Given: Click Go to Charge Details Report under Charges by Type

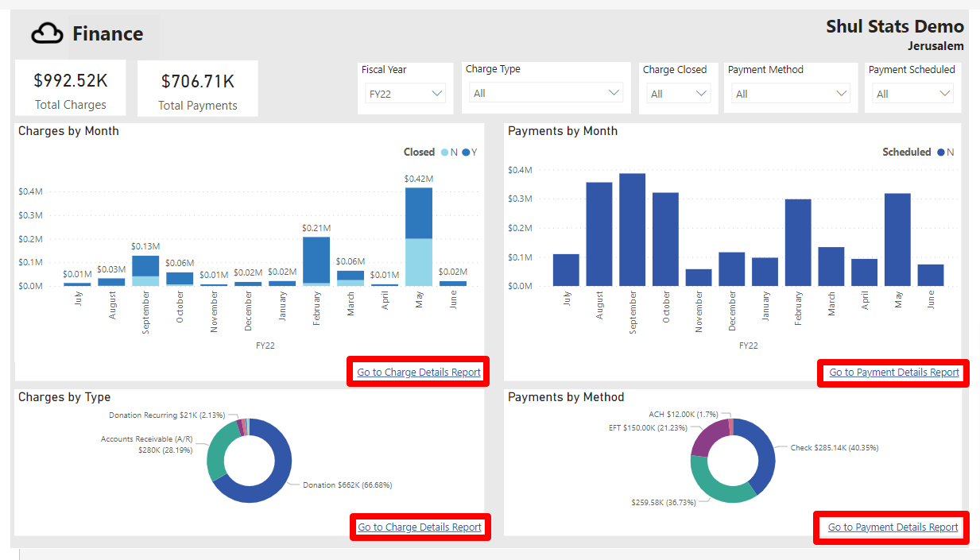Looking at the screenshot, I should [420, 527].
